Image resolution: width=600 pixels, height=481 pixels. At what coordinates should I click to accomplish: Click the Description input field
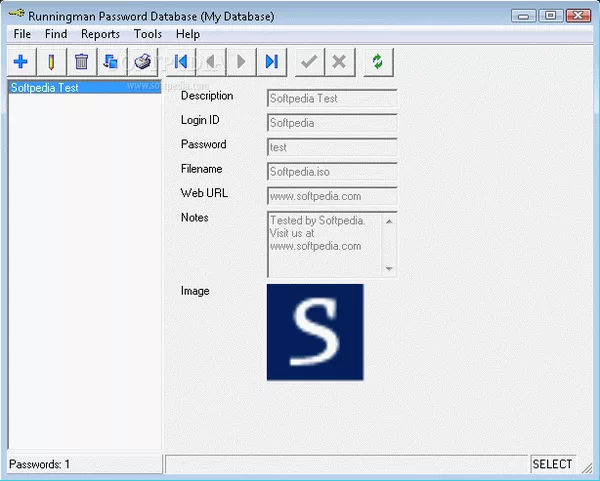pyautogui.click(x=332, y=98)
